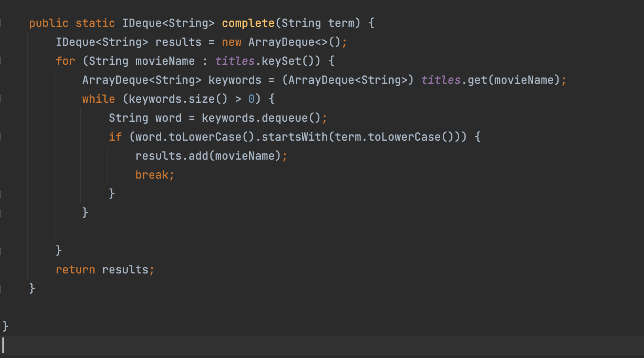
Task: Place cursor on the break keyword
Action: (x=152, y=175)
